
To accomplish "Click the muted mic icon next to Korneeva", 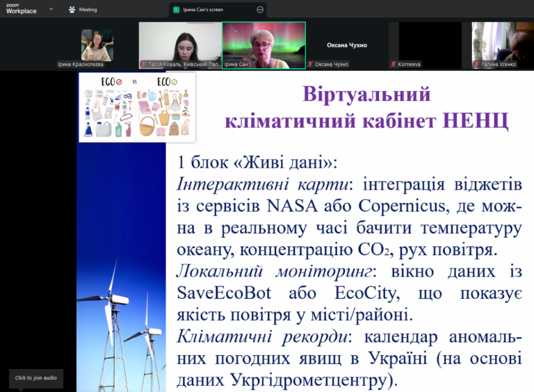I will pos(394,64).
